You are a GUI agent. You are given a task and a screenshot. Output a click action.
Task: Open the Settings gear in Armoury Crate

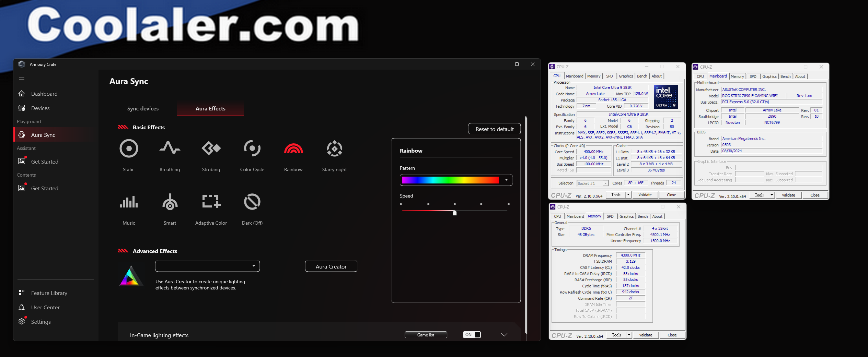(22, 321)
